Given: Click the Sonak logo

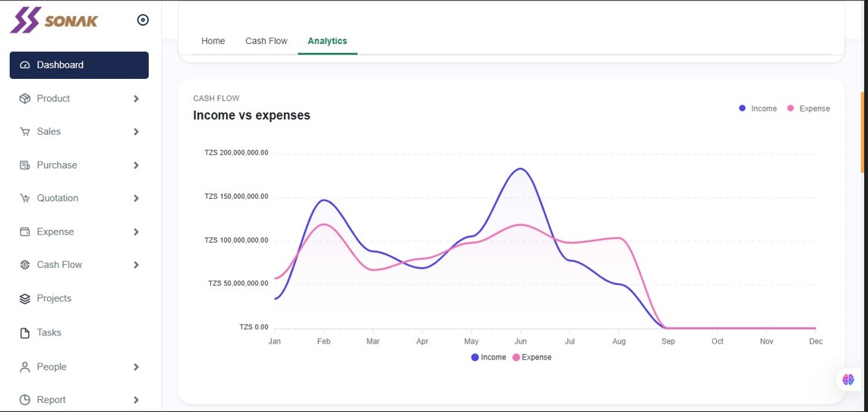Looking at the screenshot, I should pyautogui.click(x=54, y=20).
